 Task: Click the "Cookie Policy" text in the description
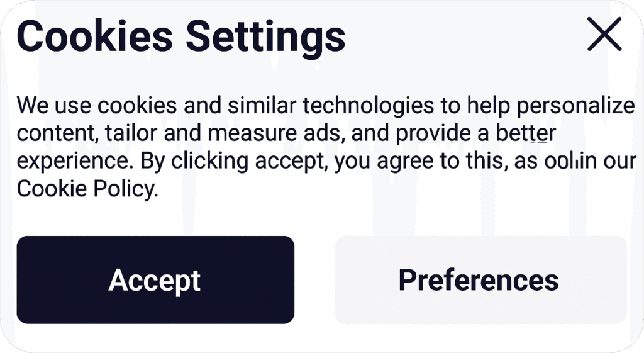click(85, 188)
